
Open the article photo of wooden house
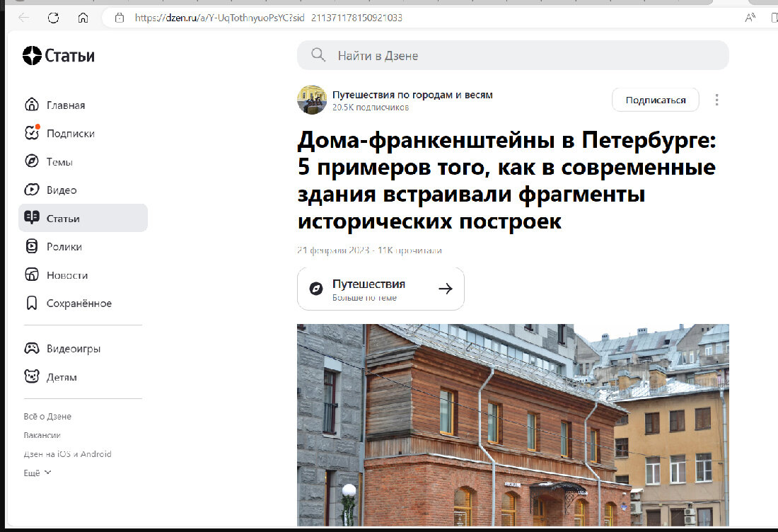click(513, 425)
